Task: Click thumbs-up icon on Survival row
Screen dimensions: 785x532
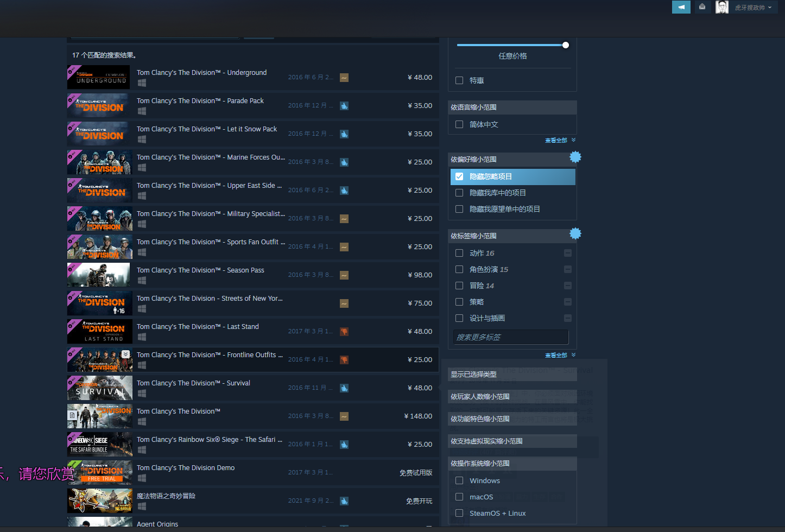Action: pos(344,388)
